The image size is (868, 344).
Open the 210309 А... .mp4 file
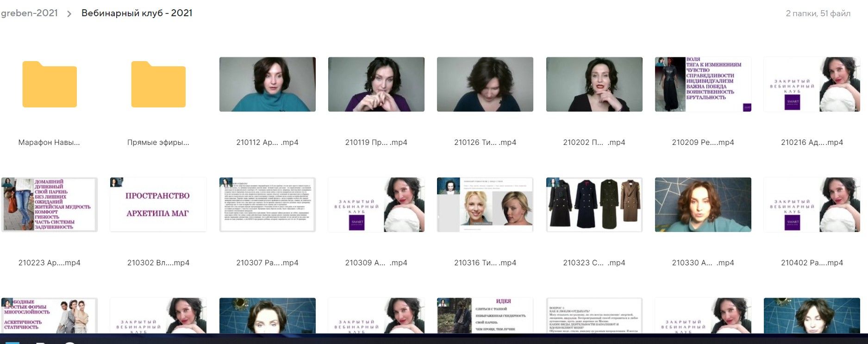(x=376, y=205)
